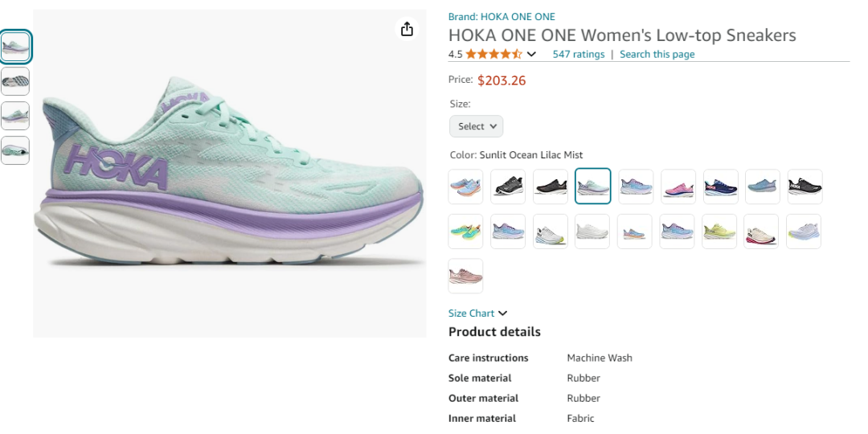This screenshot has height=434, width=868.
Task: Choose the pink shoe color option
Action: click(x=679, y=186)
